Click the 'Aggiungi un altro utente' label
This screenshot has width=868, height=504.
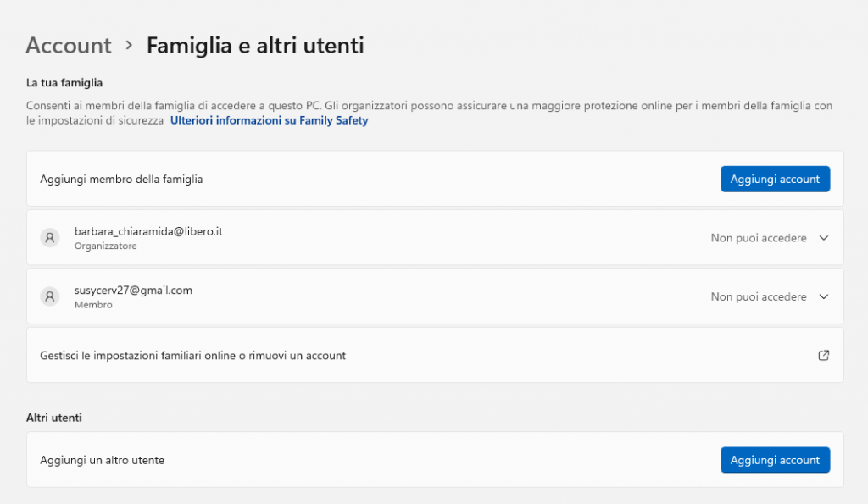tap(102, 460)
